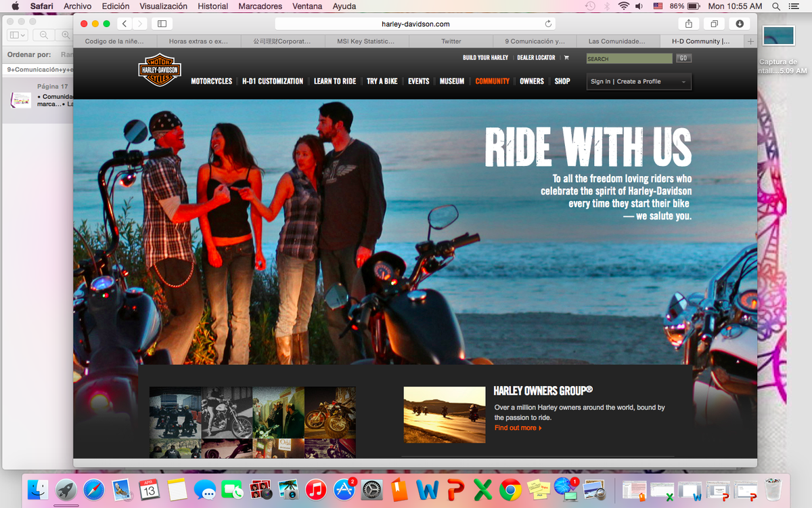Open the TRY A BIKE page
812x508 pixels.
(382, 81)
